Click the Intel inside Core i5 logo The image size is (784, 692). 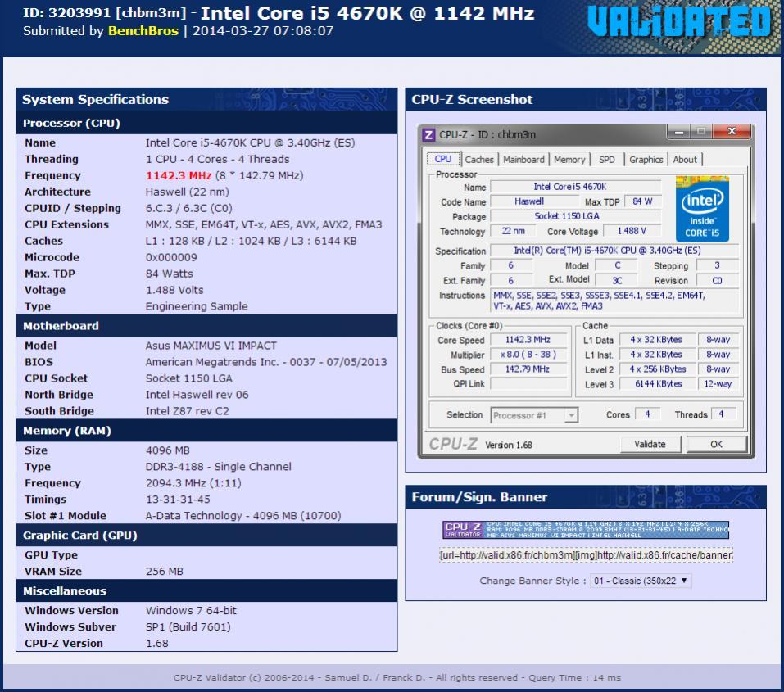pyautogui.click(x=702, y=209)
